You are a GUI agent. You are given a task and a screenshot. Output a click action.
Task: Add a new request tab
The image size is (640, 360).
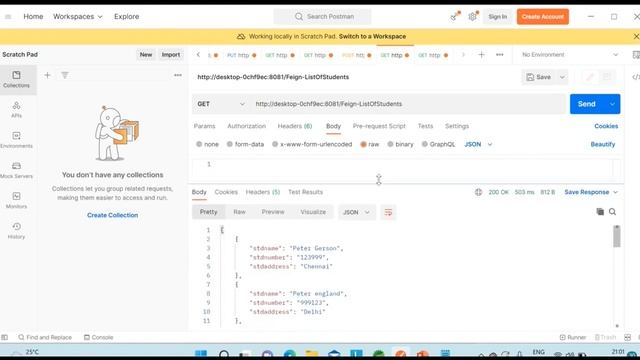[481, 55]
